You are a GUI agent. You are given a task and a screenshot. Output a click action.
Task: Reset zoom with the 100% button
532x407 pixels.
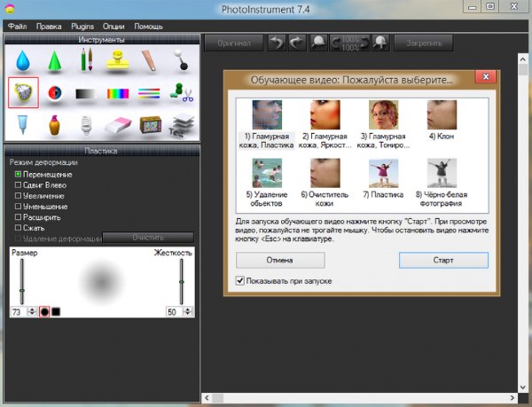(350, 43)
